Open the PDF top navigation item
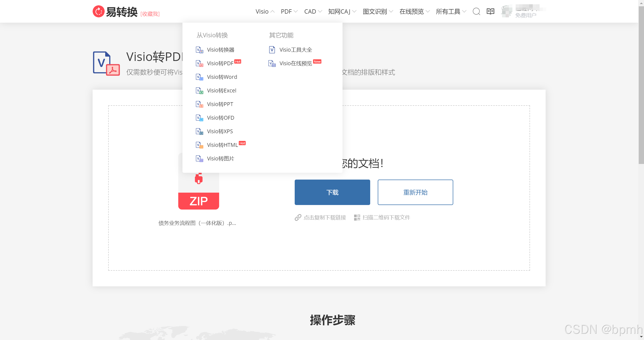Screen dimensions: 644x340 [286, 12]
